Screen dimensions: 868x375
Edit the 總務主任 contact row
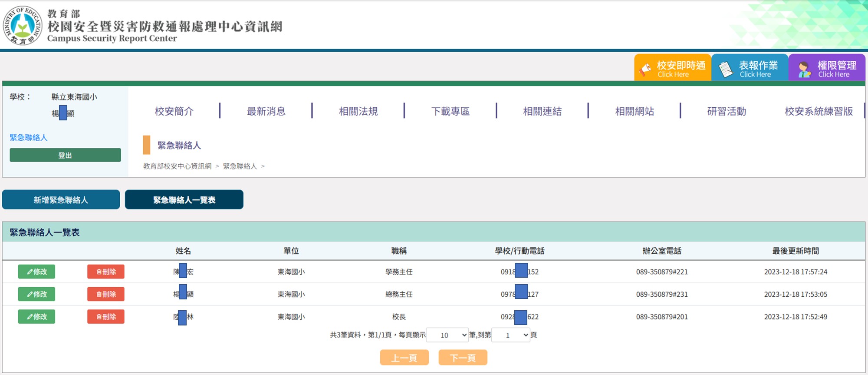pos(36,294)
